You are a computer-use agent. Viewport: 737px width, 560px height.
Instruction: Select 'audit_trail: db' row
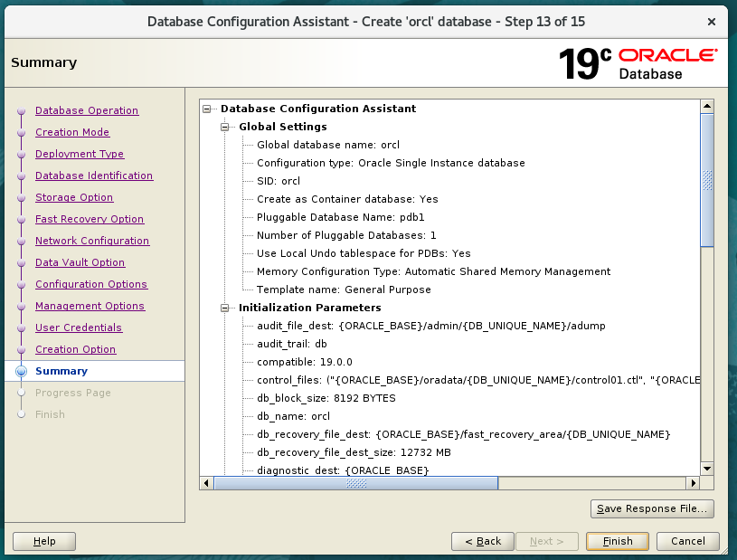[292, 344]
